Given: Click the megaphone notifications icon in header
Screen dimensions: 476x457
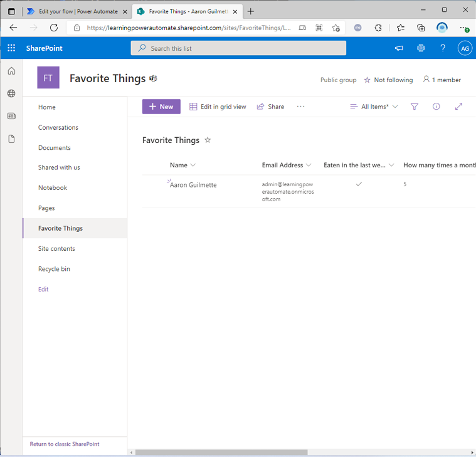Looking at the screenshot, I should click(x=399, y=48).
